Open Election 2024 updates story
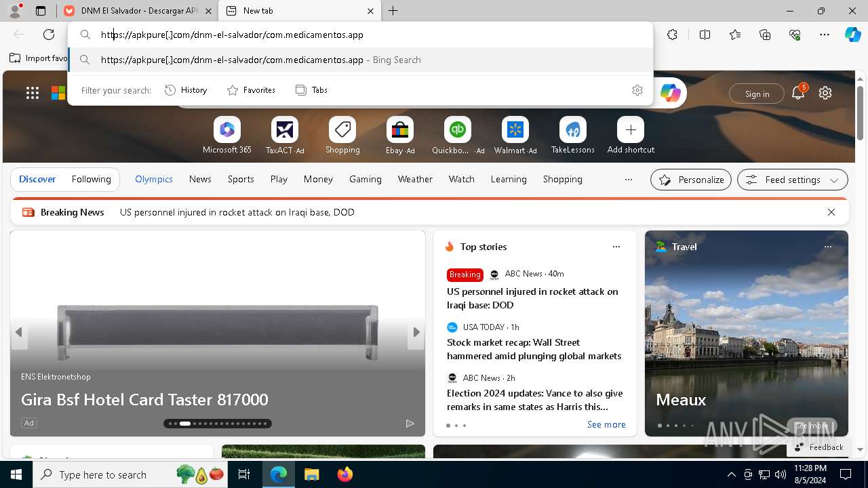 [535, 400]
